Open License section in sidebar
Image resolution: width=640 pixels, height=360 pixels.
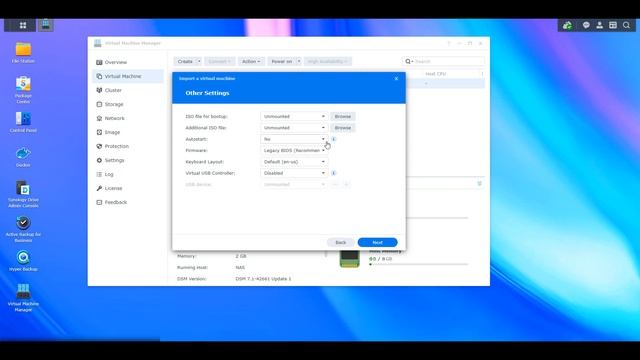click(128, 188)
